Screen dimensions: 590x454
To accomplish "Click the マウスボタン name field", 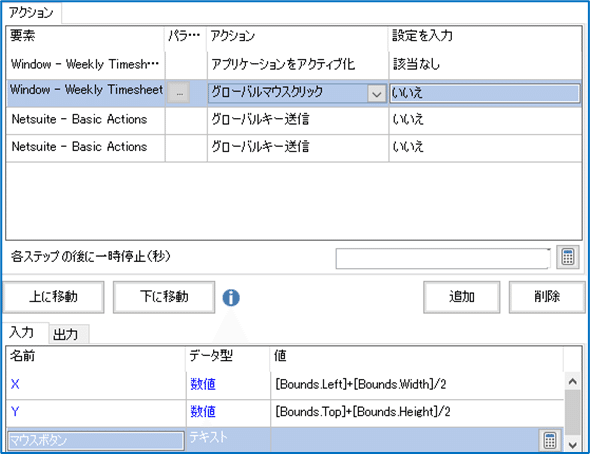I will (96, 440).
